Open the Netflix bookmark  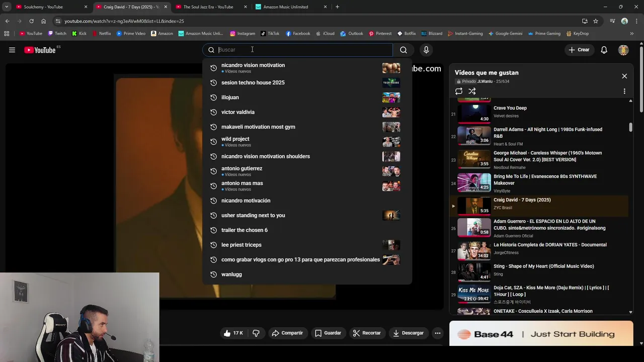coord(101,34)
